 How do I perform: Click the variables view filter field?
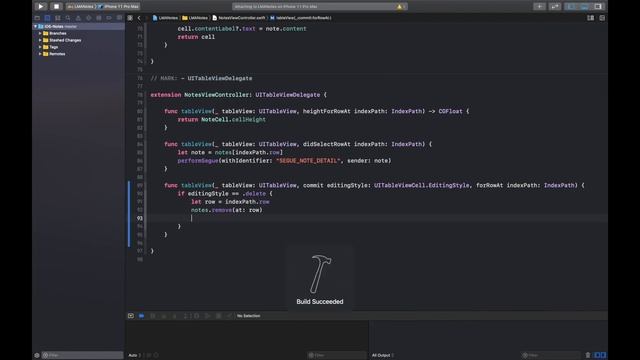337,356
